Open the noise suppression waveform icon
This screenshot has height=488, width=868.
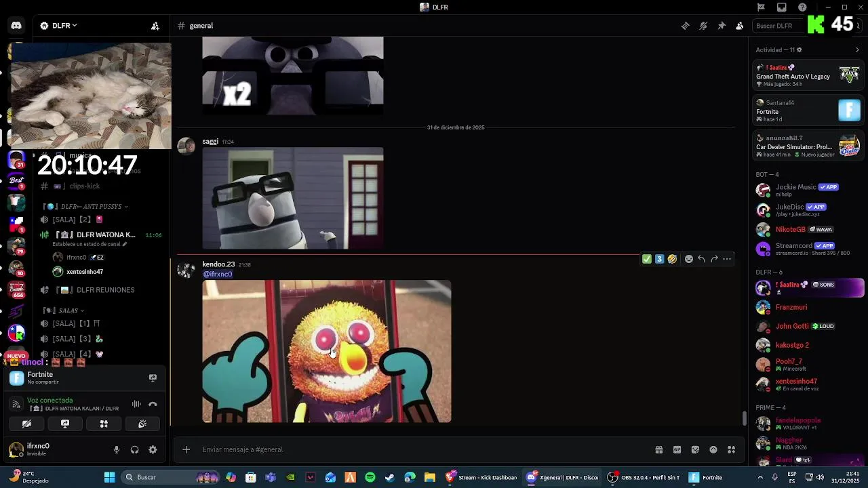[x=136, y=404]
